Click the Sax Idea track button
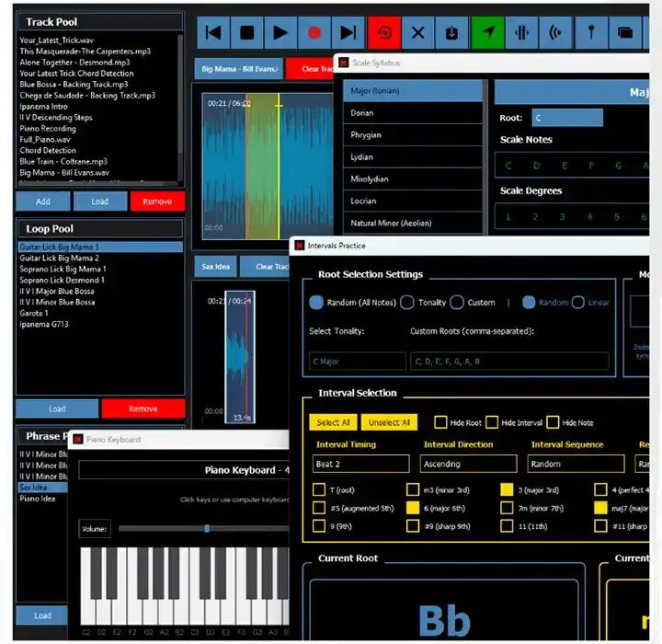 click(216, 266)
